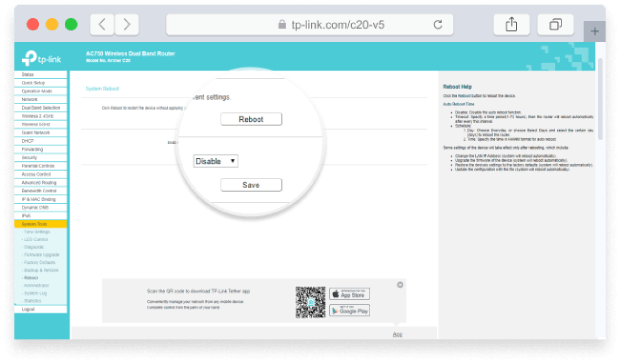Click the padlock icon in the address bar
Image resolution: width=620 pixels, height=363 pixels.
[x=282, y=25]
